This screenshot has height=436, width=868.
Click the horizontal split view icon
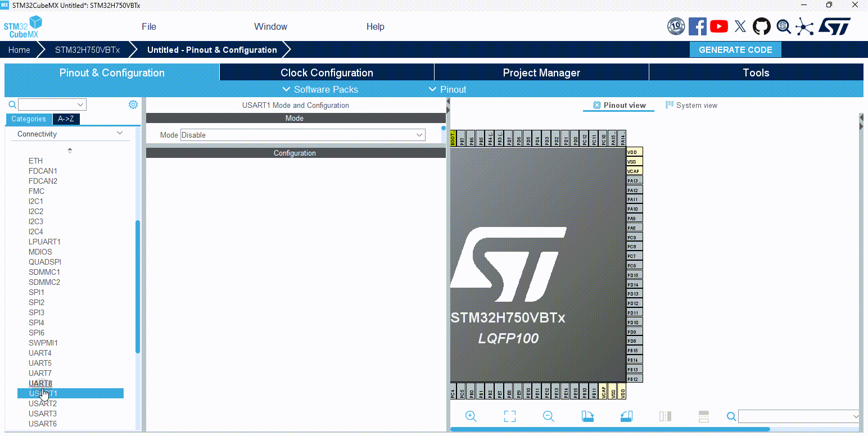704,416
